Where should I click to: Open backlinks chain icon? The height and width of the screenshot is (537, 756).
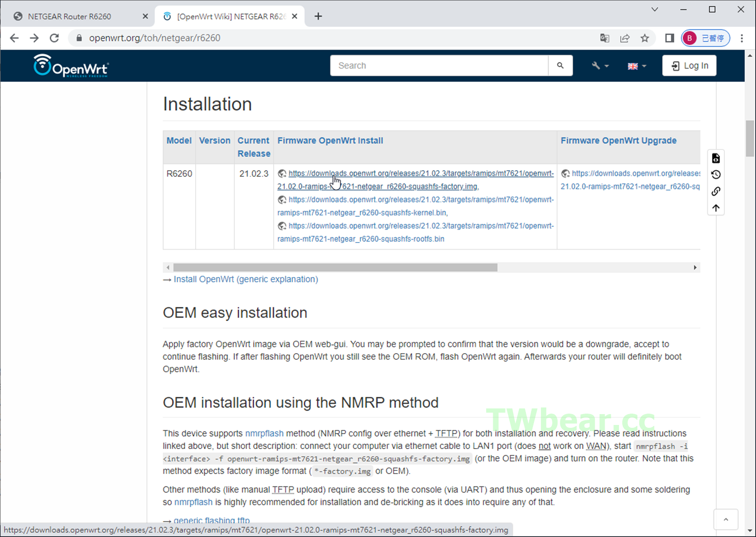tap(716, 191)
